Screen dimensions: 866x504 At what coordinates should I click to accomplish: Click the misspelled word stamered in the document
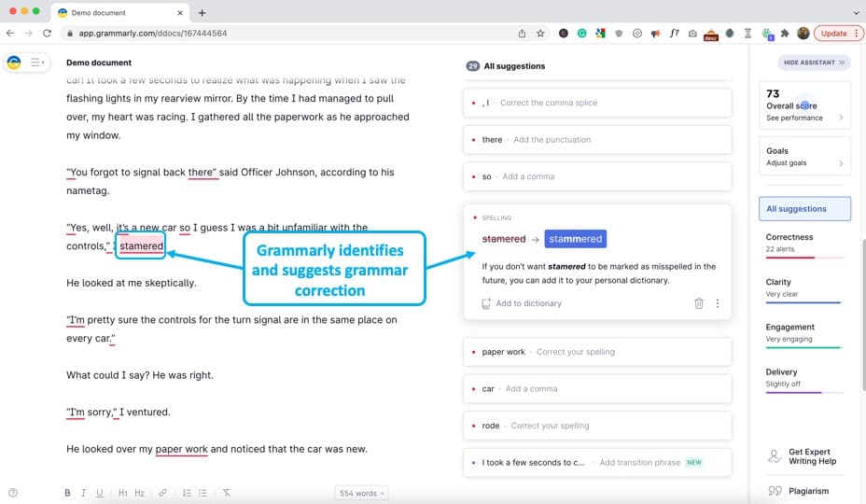[142, 245]
